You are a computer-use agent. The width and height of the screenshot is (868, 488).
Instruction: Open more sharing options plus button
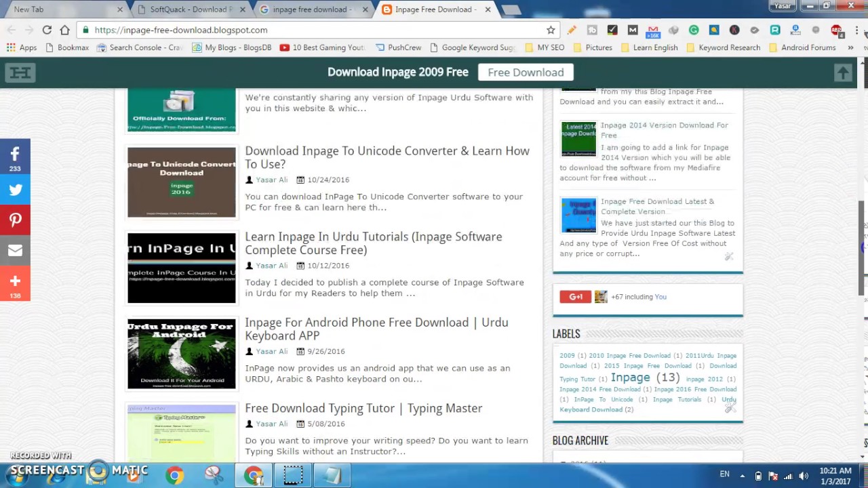(15, 283)
